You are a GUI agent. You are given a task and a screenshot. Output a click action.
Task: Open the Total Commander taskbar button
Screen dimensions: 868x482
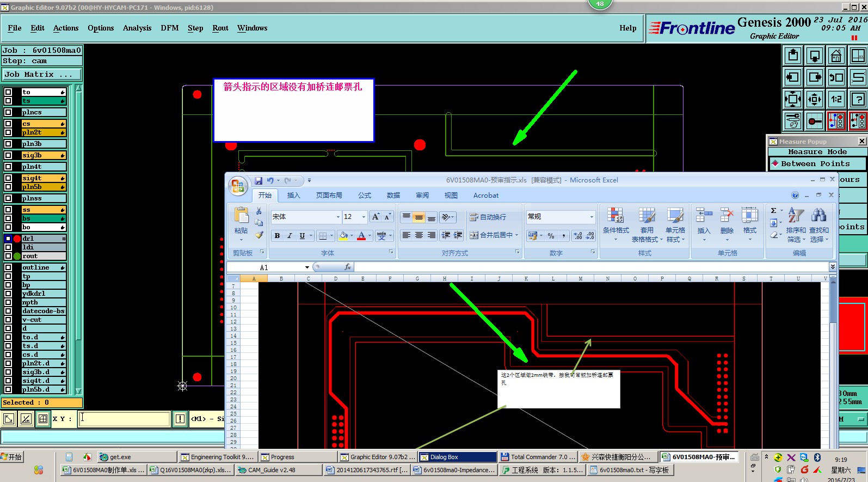point(538,457)
